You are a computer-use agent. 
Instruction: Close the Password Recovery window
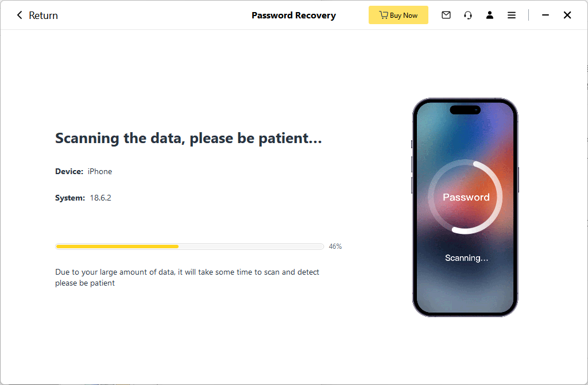(567, 16)
